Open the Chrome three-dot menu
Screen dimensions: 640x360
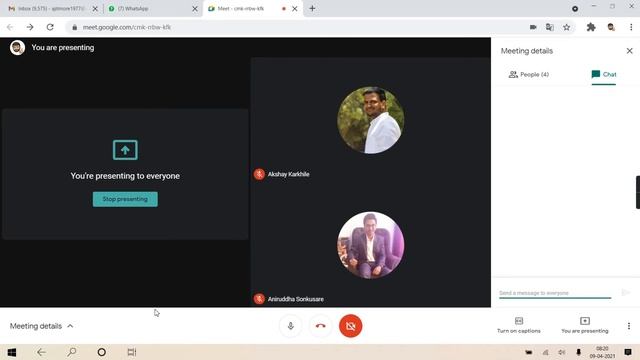[631, 27]
